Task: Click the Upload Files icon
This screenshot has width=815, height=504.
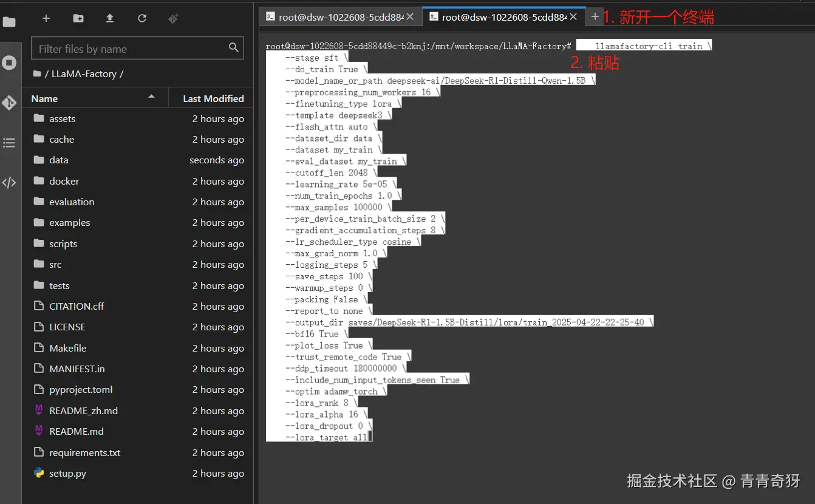Action: 110,18
